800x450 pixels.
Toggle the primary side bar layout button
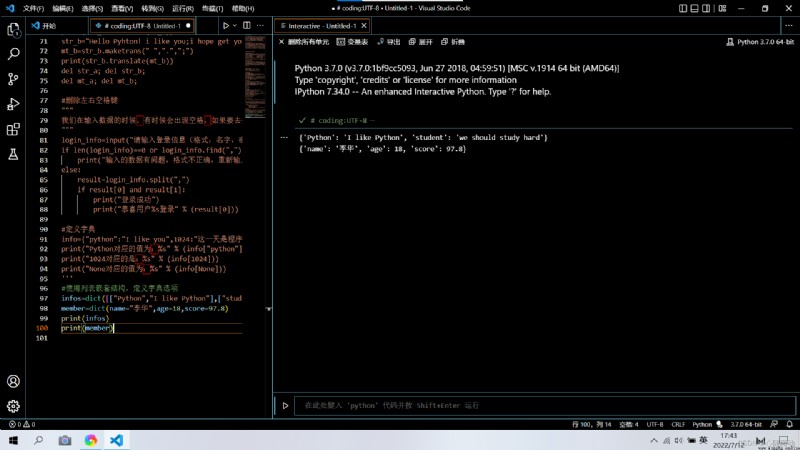point(683,8)
